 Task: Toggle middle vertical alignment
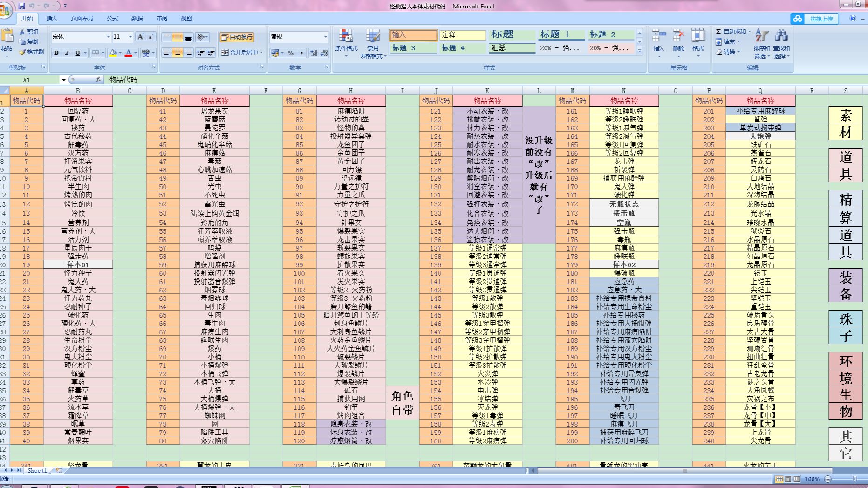point(178,37)
